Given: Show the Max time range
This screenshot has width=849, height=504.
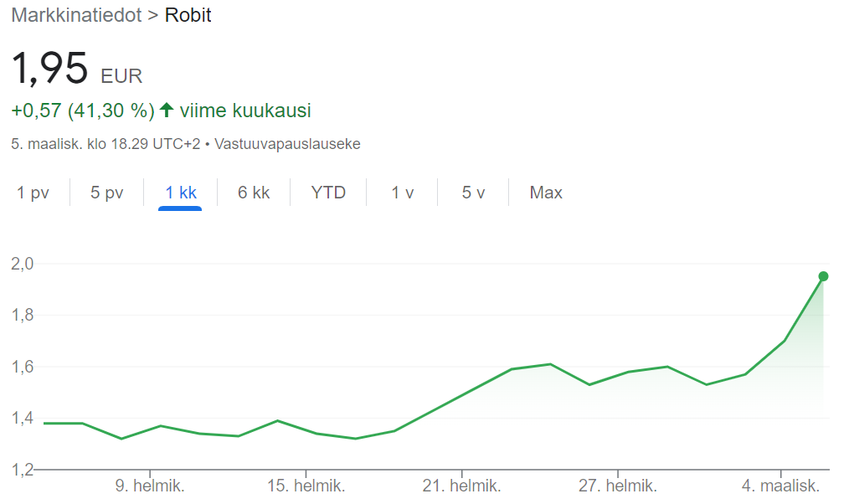Looking at the screenshot, I should point(546,193).
